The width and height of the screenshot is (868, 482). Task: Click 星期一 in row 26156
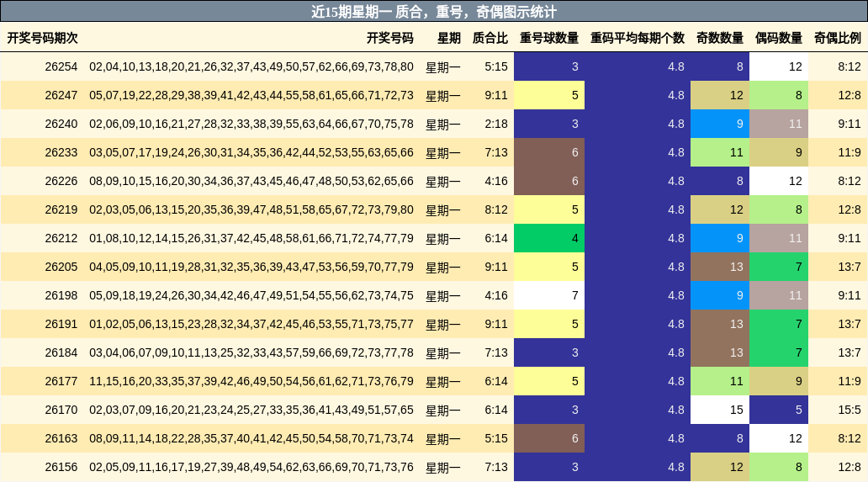(443, 468)
